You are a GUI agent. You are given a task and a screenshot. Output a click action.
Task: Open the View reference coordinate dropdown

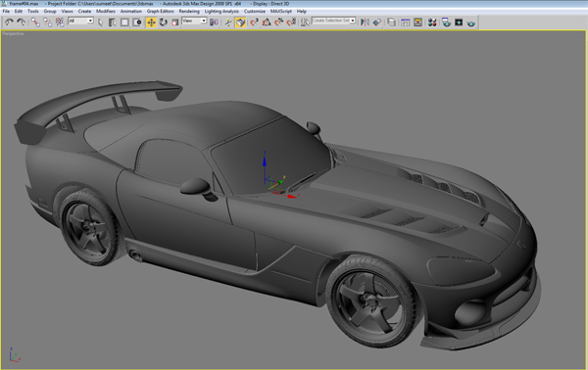194,21
